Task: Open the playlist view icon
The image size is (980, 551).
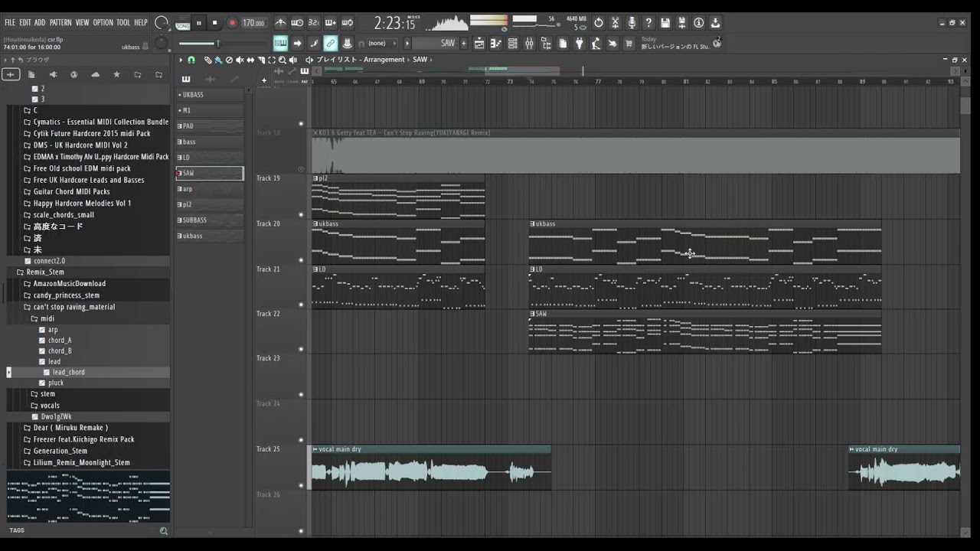Action: (x=480, y=44)
